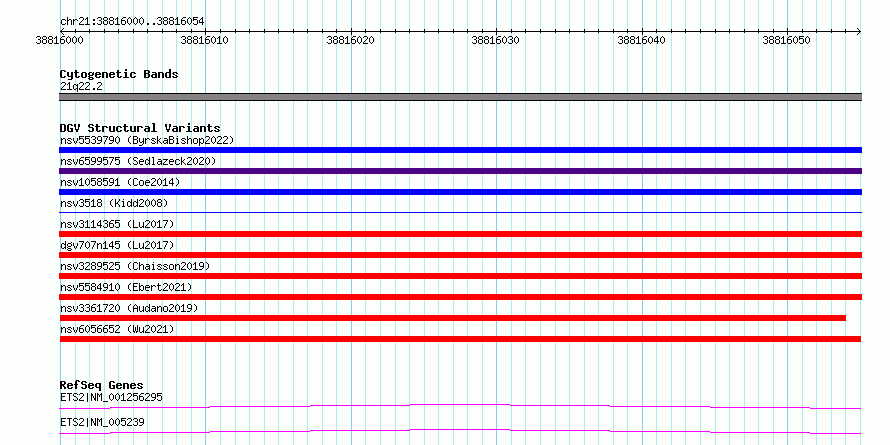Click ruler position 38816040
This screenshot has width=890, height=445.
pyautogui.click(x=641, y=40)
